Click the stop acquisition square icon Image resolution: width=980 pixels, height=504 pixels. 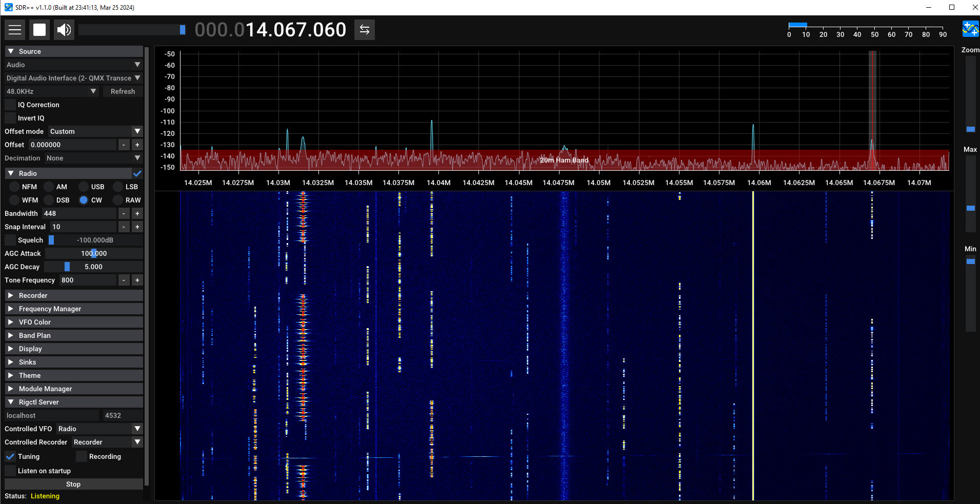[39, 29]
